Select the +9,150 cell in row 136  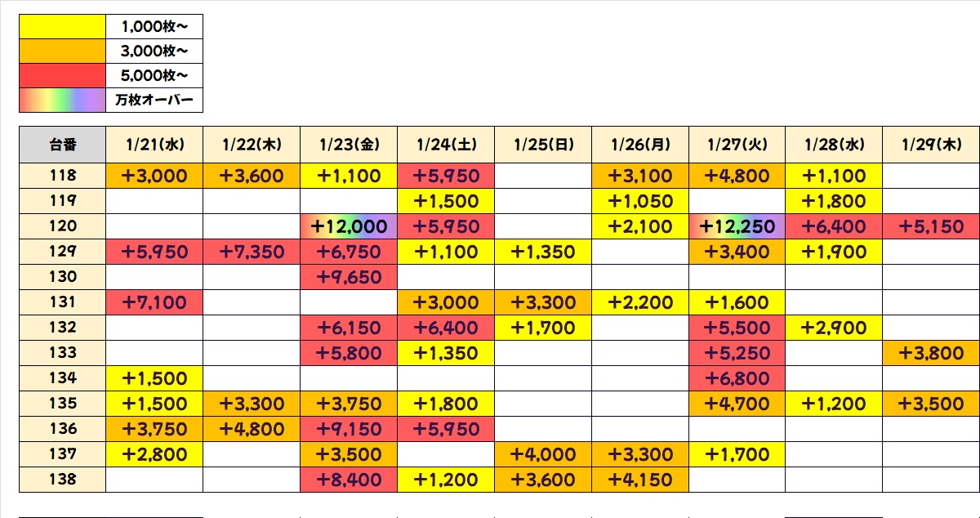click(x=350, y=429)
